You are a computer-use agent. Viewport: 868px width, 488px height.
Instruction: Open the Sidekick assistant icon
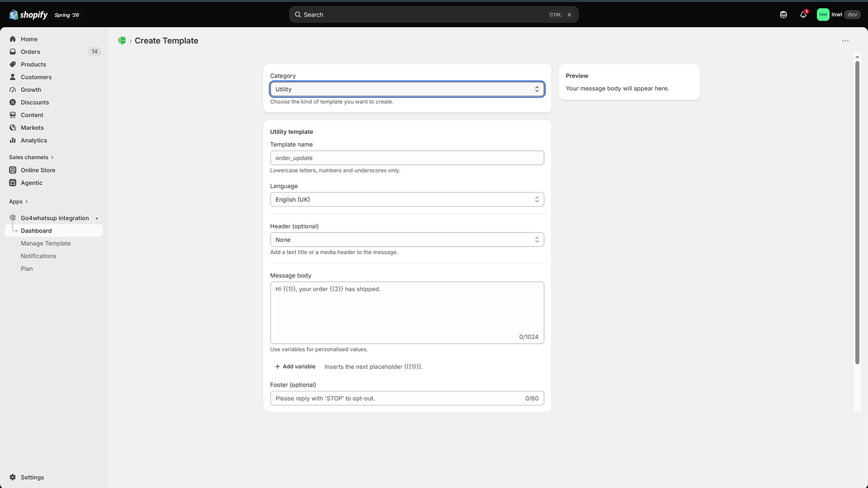coord(783,15)
